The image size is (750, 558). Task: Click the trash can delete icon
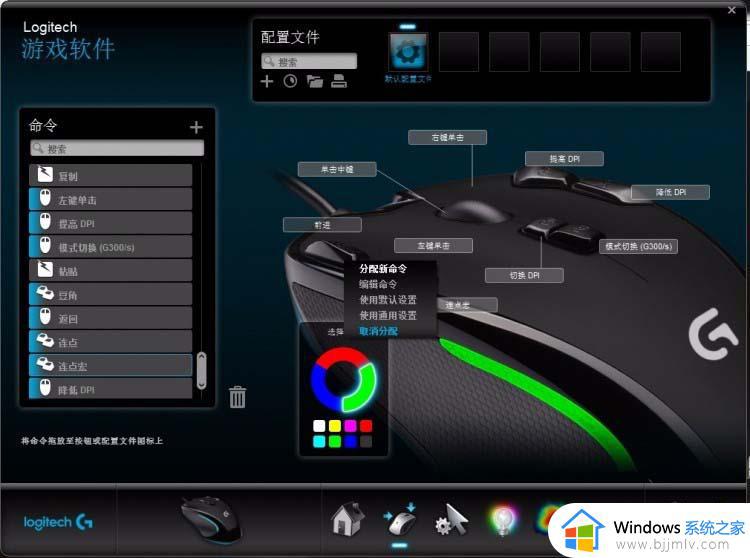coord(237,397)
